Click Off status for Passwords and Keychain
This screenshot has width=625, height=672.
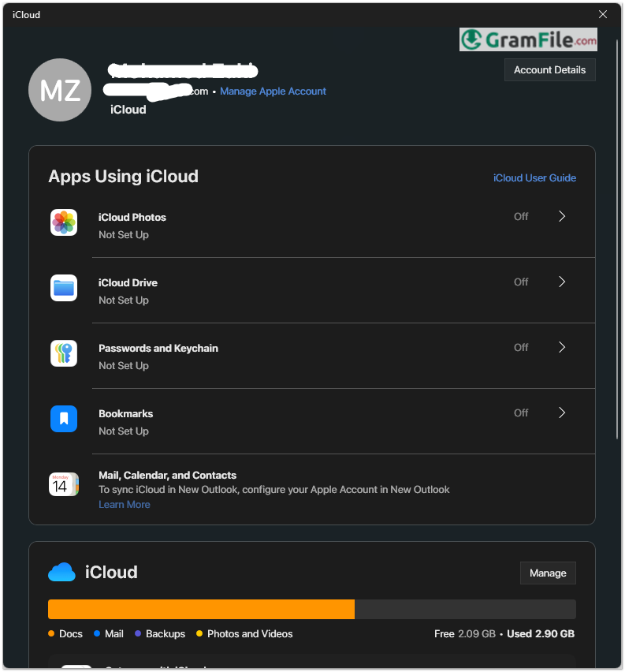[521, 347]
